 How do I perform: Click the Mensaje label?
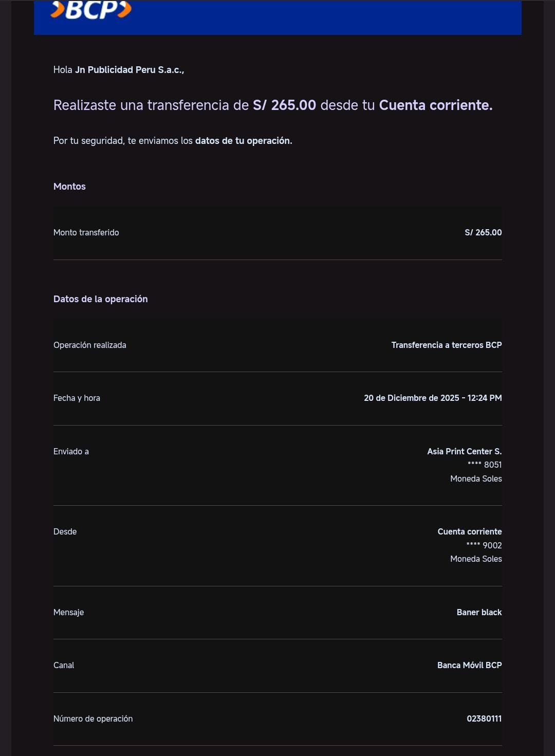[68, 613]
